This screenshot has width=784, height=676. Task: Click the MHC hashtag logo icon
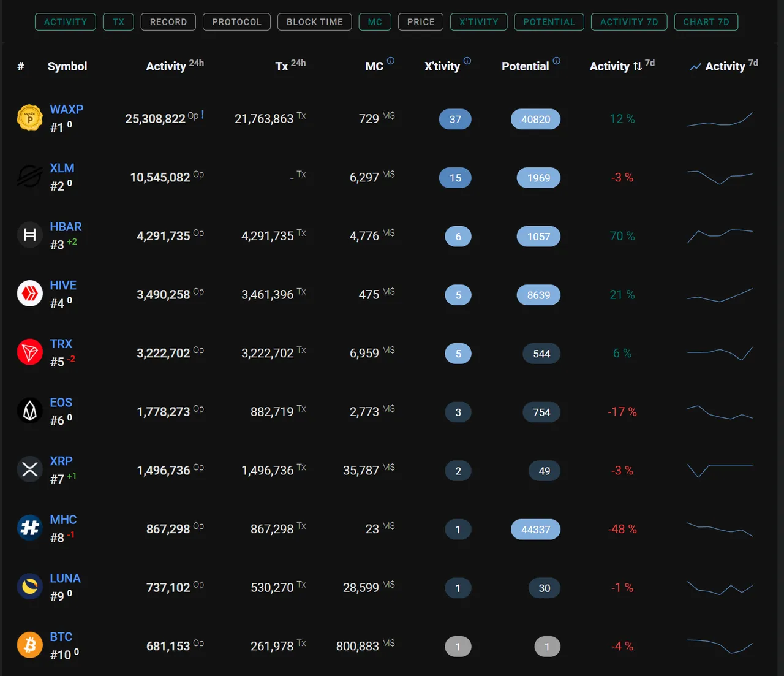[x=29, y=528]
